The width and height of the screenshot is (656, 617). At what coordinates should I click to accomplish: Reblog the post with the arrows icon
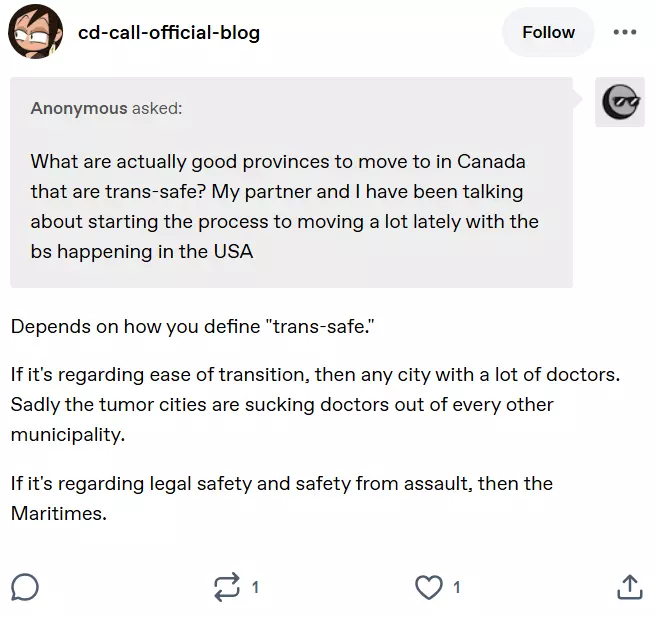click(227, 587)
